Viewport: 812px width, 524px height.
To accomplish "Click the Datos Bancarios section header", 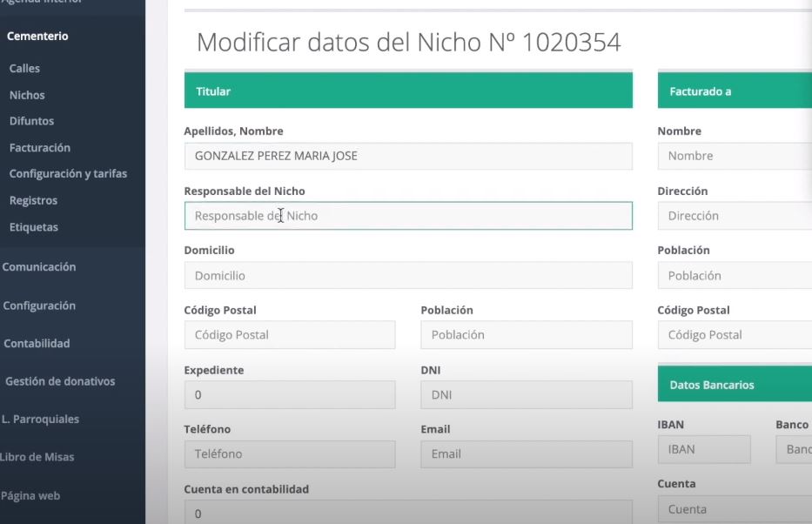I will pos(735,384).
